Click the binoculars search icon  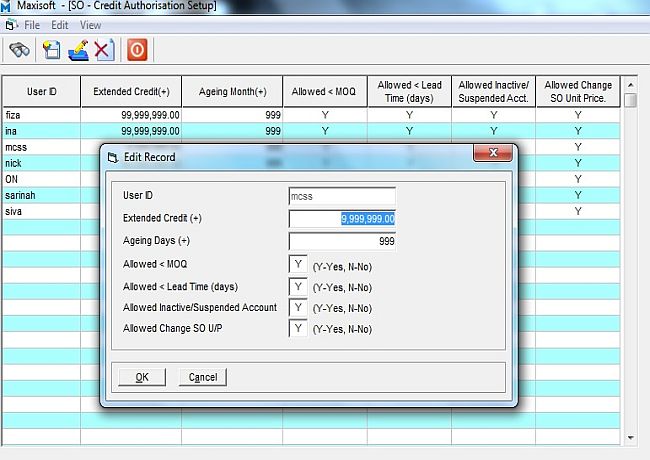[20, 49]
